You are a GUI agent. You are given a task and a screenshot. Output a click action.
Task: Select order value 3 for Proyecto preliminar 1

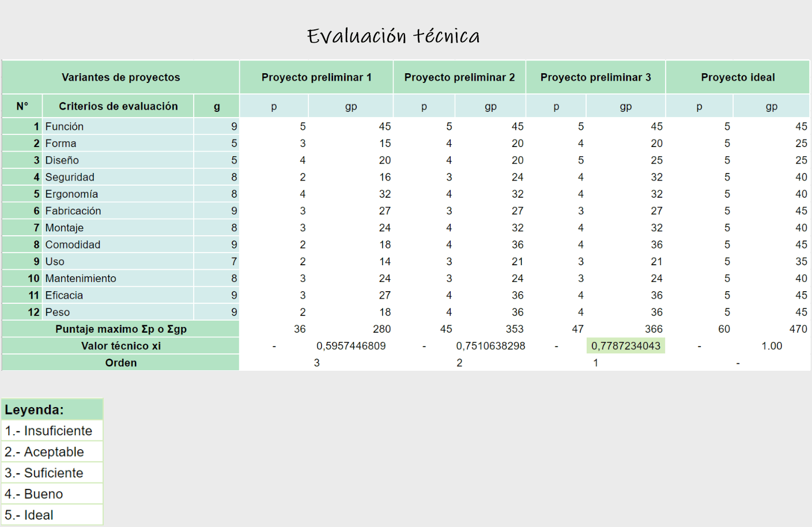pos(316,363)
